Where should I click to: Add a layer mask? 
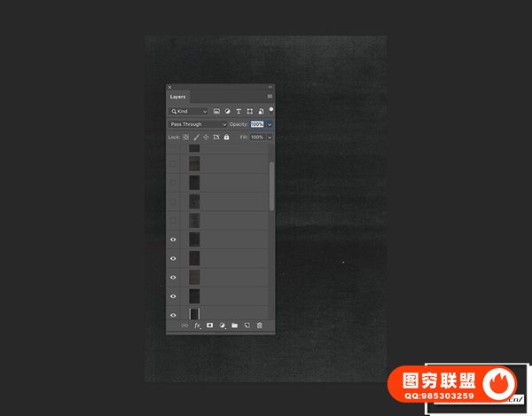[x=210, y=326]
